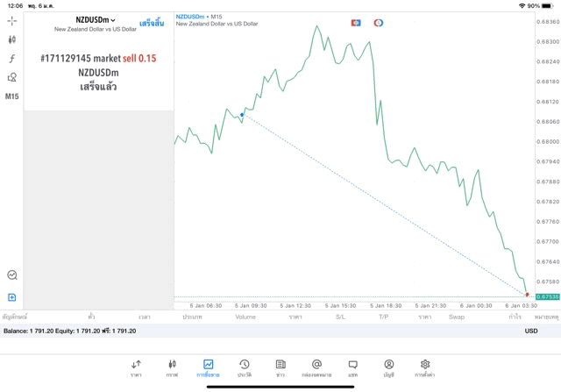The height and width of the screenshot is (392, 561).
Task: Switch to the ราคา quotes tab
Action: coord(136,368)
